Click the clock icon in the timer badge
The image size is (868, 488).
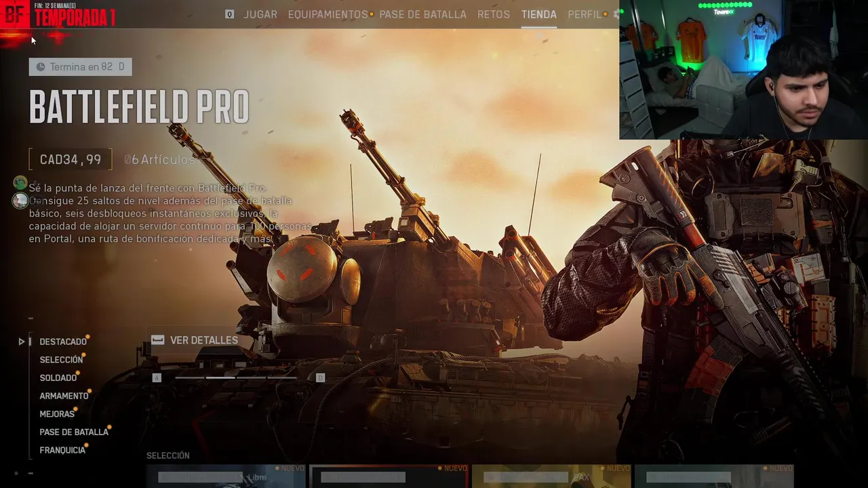click(41, 66)
